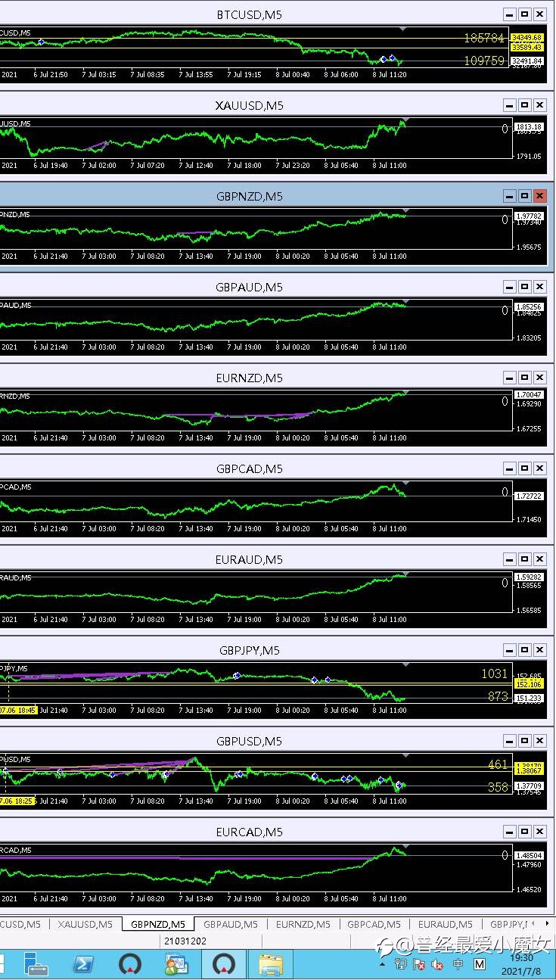Click the network status tray icon
This screenshot has width=556, height=980.
point(401,964)
